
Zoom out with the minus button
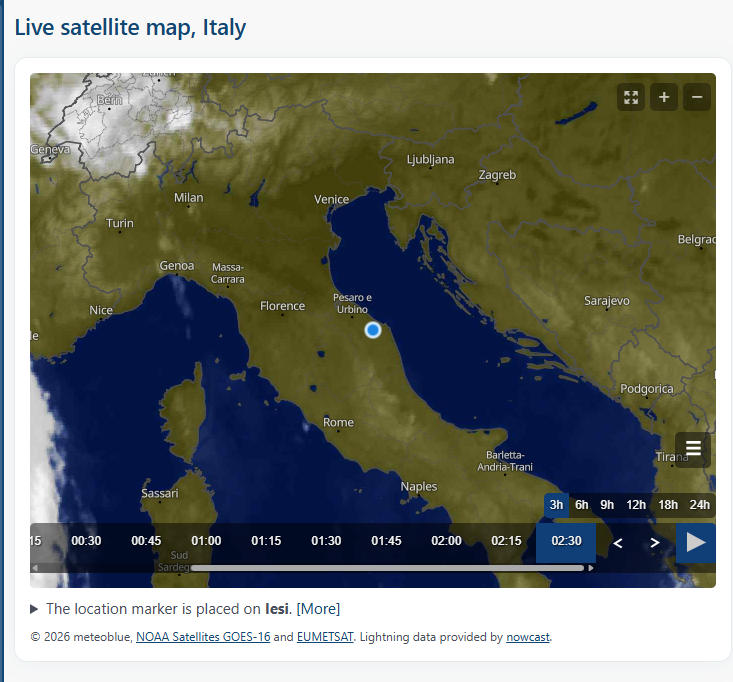(x=697, y=97)
